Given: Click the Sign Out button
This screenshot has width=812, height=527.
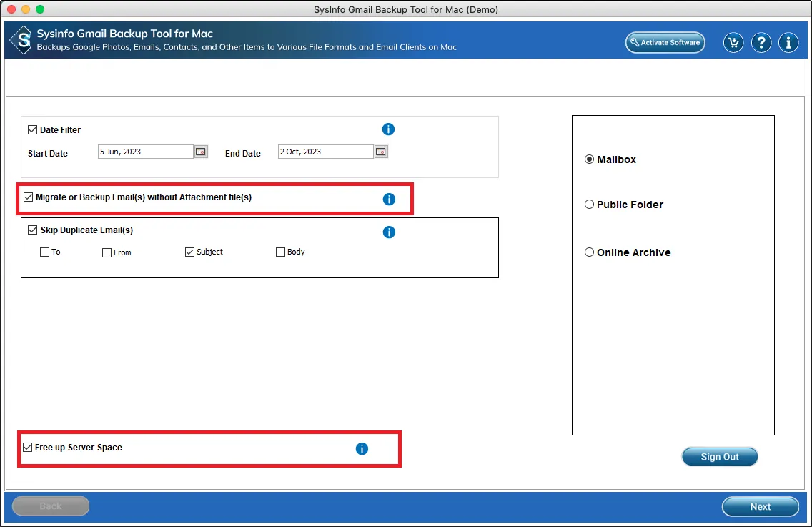Looking at the screenshot, I should (x=720, y=456).
